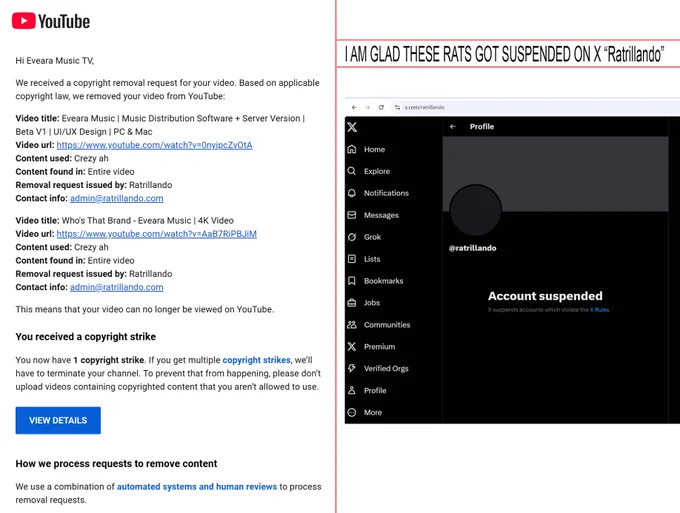Click the YouTube logo in the email header
This screenshot has height=513, width=680.
pos(51,21)
